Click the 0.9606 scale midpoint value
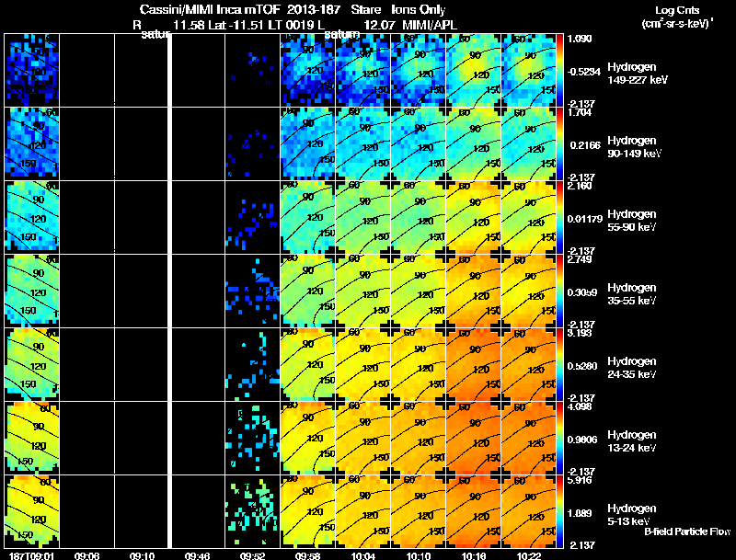Image resolution: width=736 pixels, height=560 pixels. [x=582, y=440]
